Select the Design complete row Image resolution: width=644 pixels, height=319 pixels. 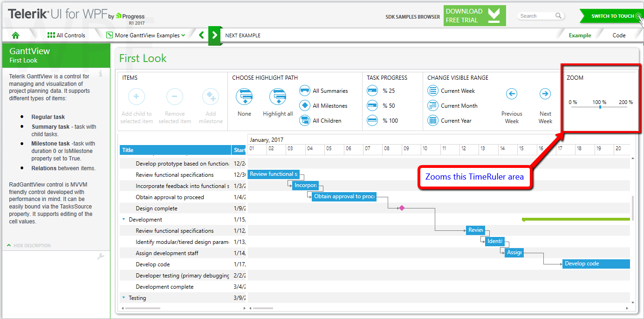click(x=183, y=208)
